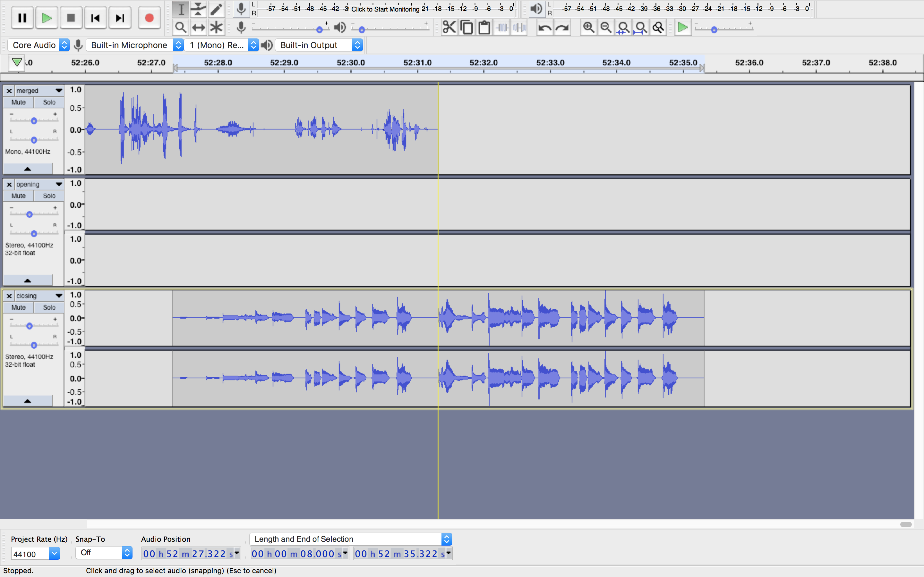Mute the merged track
This screenshot has width=924, height=577.
point(18,102)
